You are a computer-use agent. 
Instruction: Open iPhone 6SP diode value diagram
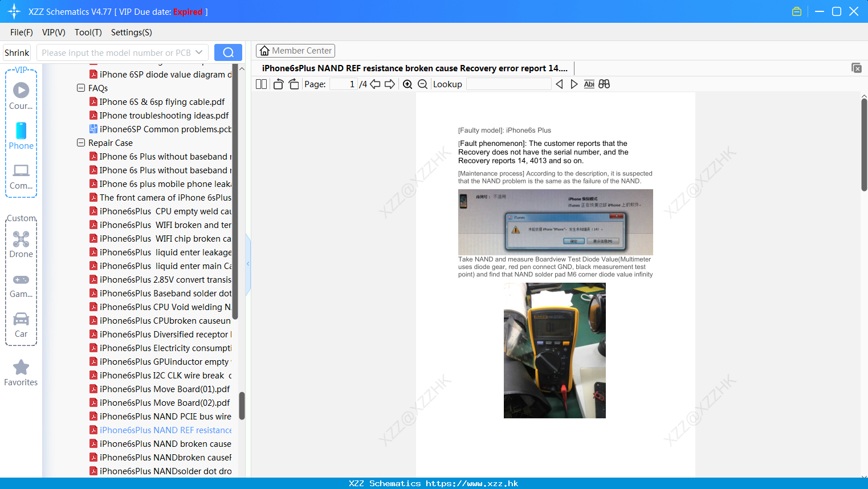[x=161, y=75]
